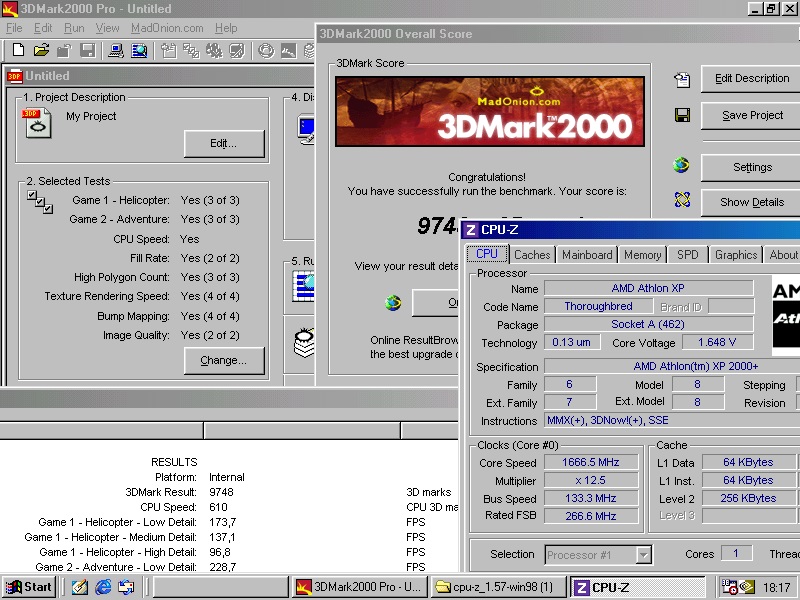Viewport: 800px width, 600px height.
Task: Click the third quick launch icon on taskbar
Action: (126, 587)
